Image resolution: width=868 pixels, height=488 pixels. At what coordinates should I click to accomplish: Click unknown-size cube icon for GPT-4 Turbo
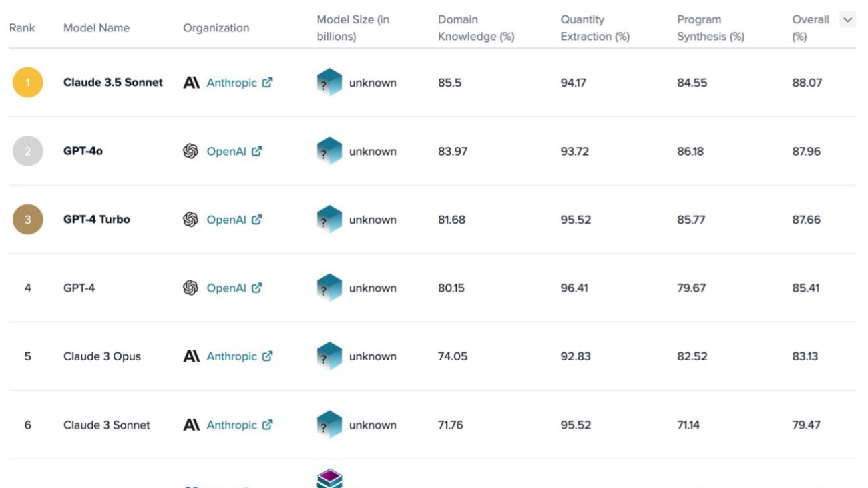point(329,220)
